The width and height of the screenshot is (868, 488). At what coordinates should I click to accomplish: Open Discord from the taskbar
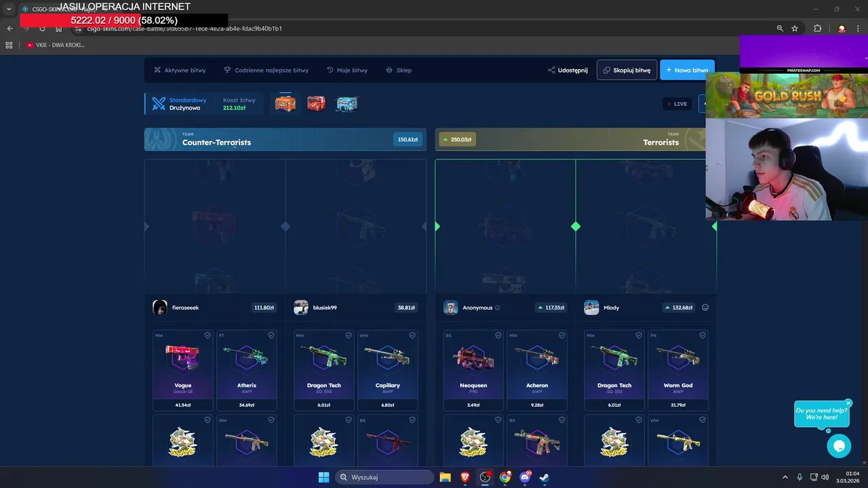click(x=525, y=477)
